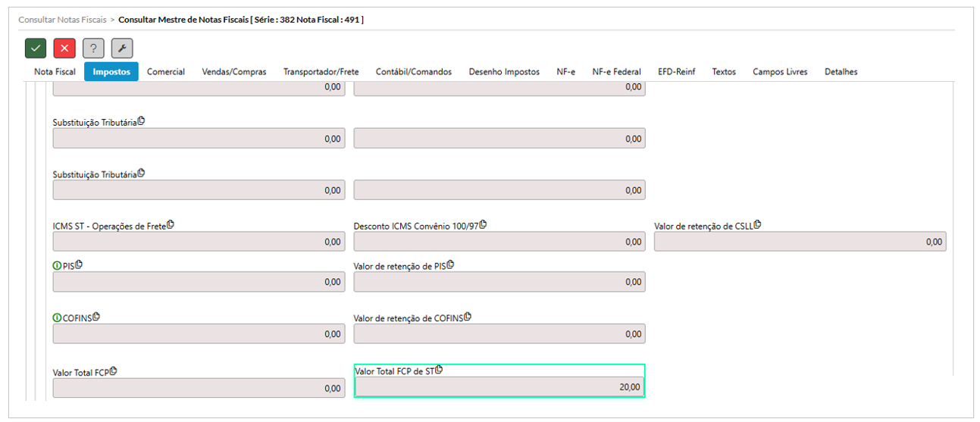Click copy icon next to PIS label
Screen dimensions: 980x422
(79, 264)
